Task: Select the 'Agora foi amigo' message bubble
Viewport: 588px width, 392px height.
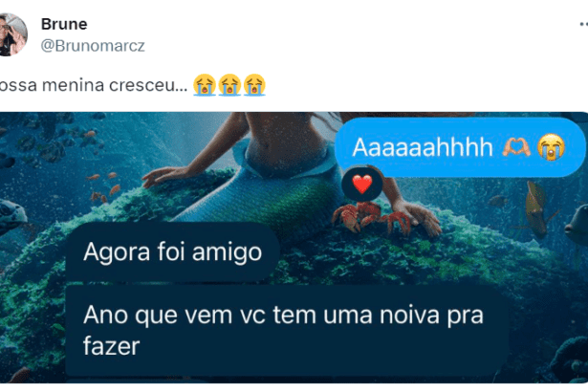Action: click(x=173, y=251)
